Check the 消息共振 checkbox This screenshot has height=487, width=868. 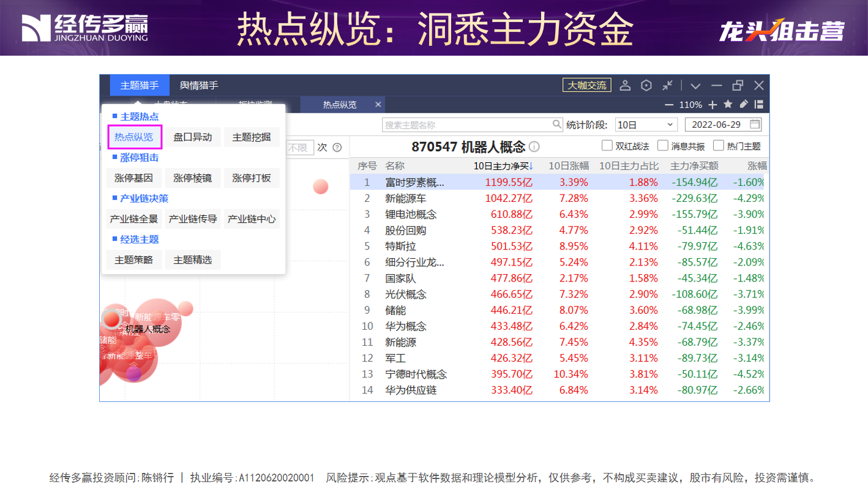pyautogui.click(x=663, y=146)
